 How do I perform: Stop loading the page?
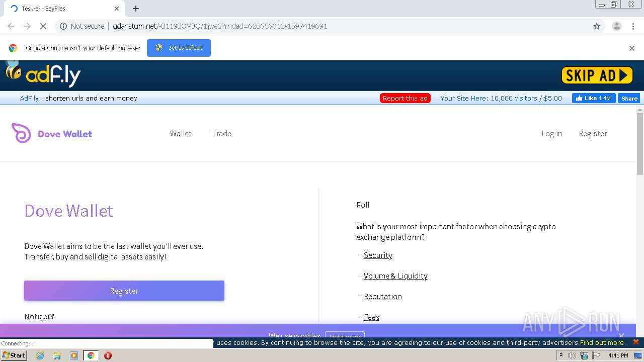43,26
